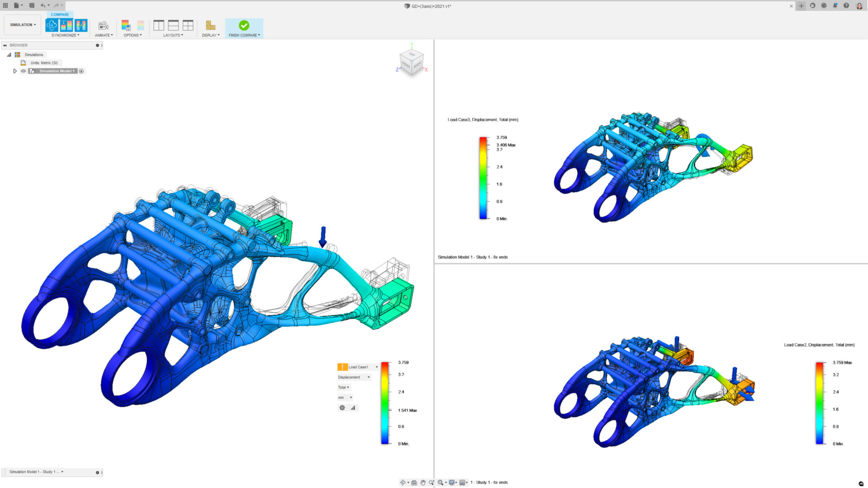Click the Animate camera icon
The image size is (868, 488).
(103, 25)
